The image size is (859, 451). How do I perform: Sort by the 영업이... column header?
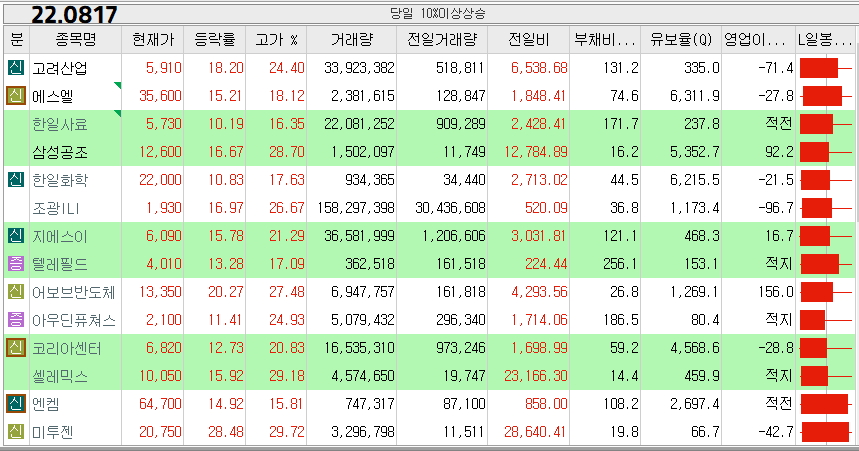click(x=758, y=39)
